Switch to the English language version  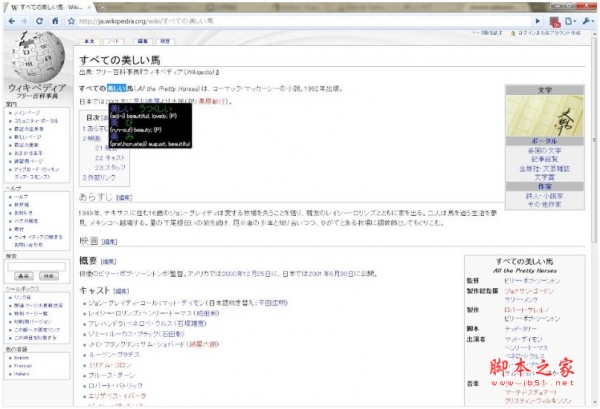coord(21,358)
